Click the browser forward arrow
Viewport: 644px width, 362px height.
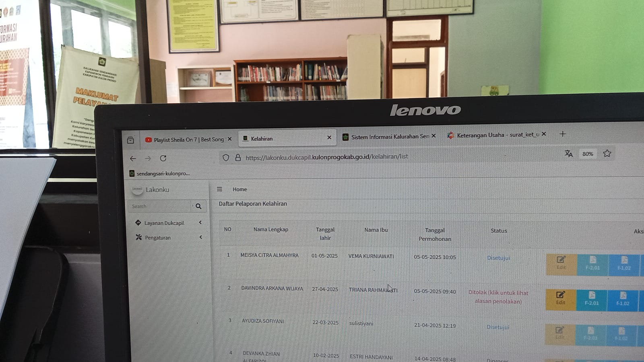coord(148,158)
